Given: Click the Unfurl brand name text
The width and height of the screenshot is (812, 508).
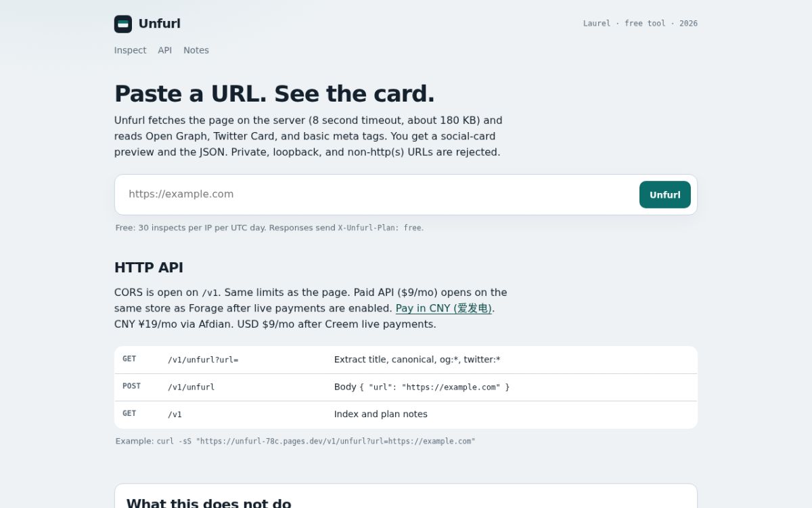Looking at the screenshot, I should 160,24.
